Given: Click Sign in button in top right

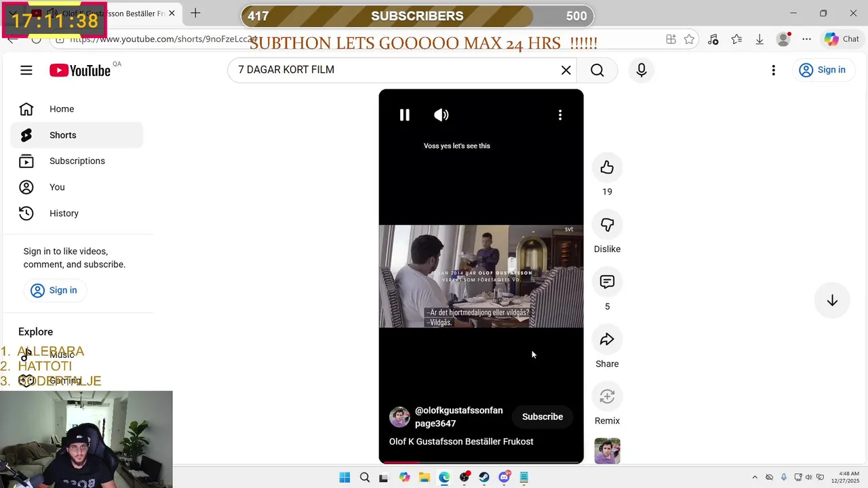Looking at the screenshot, I should pyautogui.click(x=823, y=70).
